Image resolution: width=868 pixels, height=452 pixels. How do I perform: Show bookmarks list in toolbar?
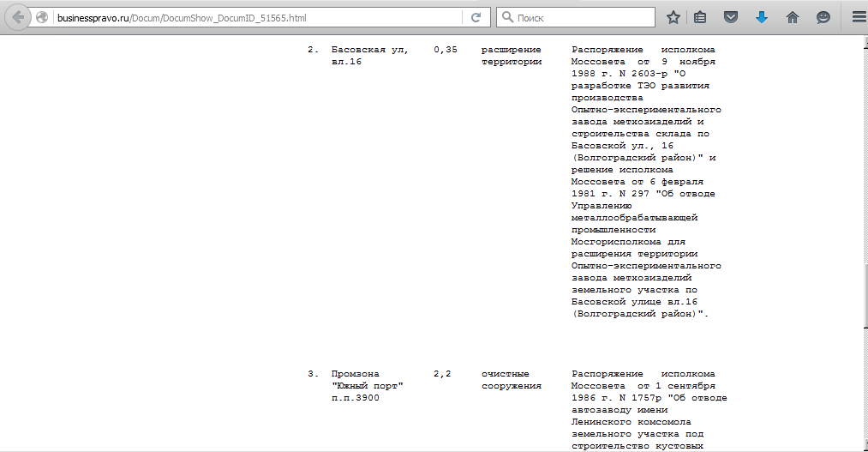701,17
